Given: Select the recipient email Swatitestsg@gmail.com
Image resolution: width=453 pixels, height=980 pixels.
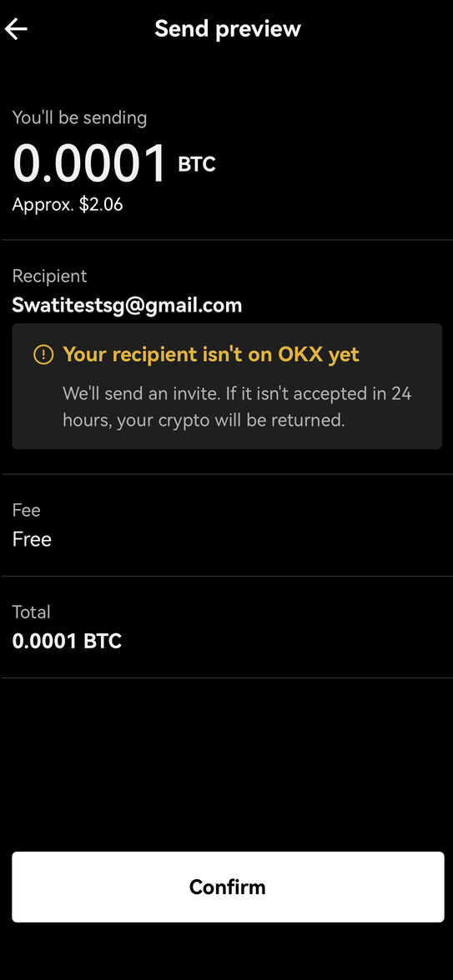Looking at the screenshot, I should (x=127, y=305).
